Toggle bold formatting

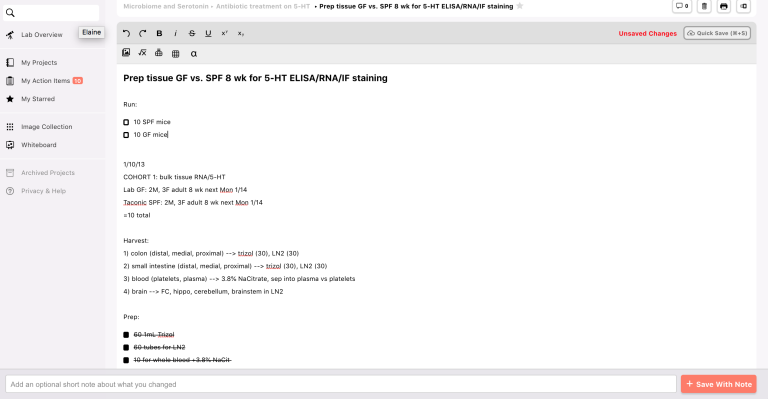[159, 33]
